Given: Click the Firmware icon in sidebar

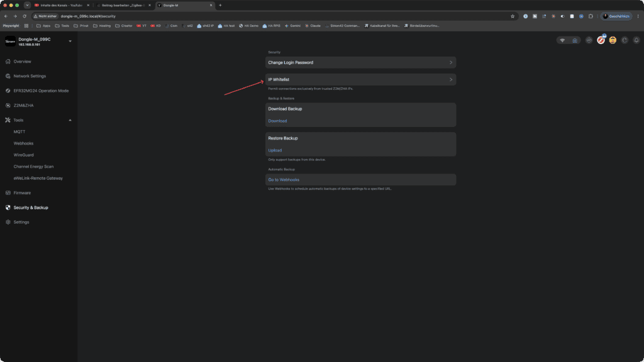Looking at the screenshot, I should (8, 193).
